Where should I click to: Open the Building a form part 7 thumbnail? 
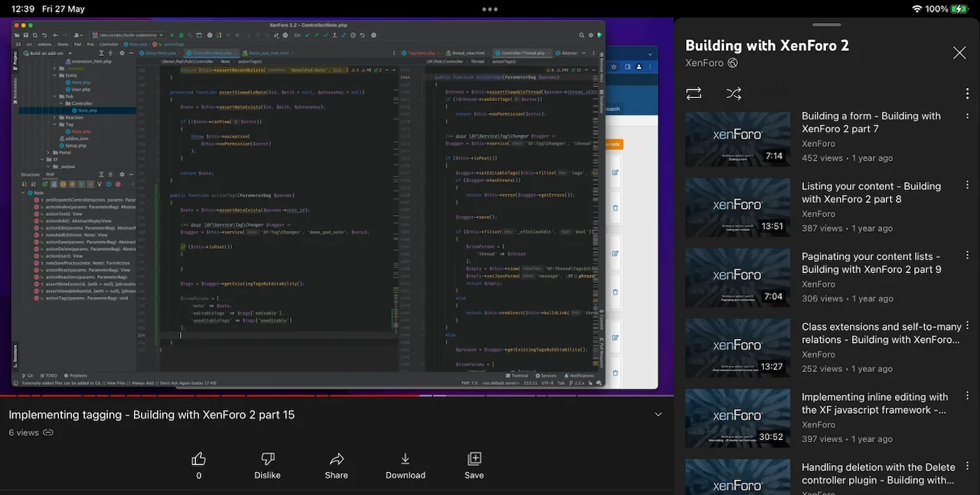click(x=737, y=139)
